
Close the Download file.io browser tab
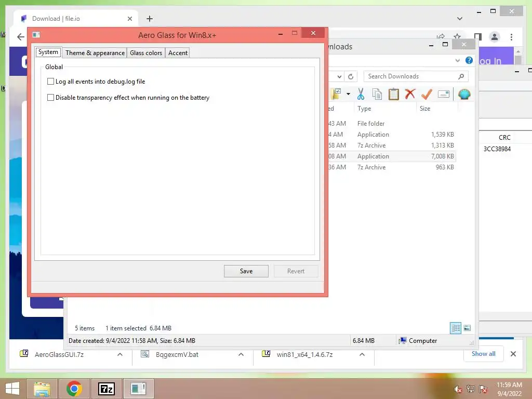coord(129,19)
